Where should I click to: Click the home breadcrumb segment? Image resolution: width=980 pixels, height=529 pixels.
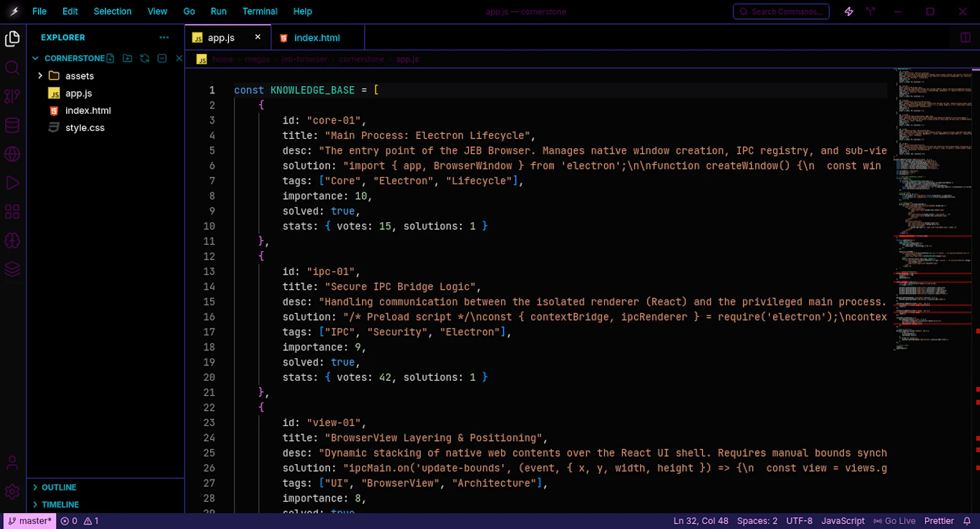click(x=223, y=59)
